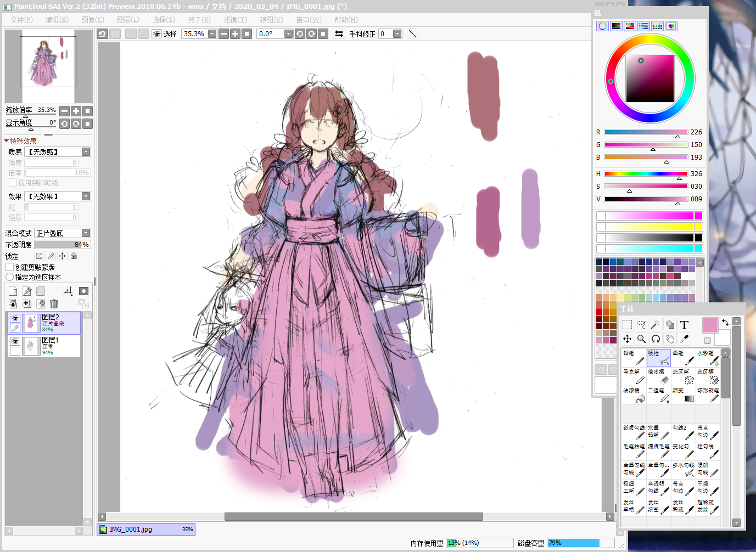The height and width of the screenshot is (552, 756).
Task: Hide layer 图层1 using its eye icon
Action: tap(15, 341)
